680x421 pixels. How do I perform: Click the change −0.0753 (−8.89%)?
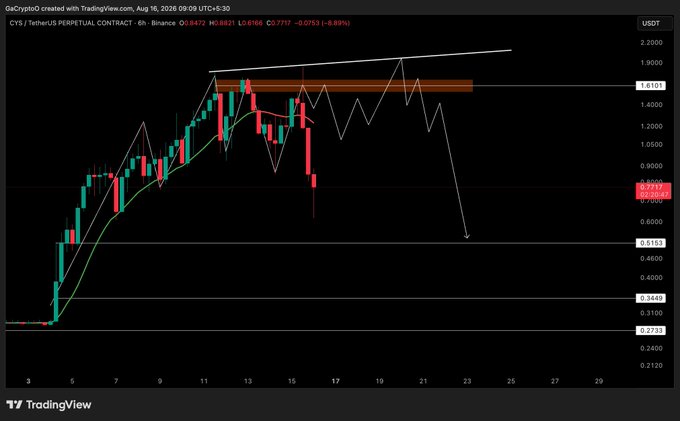pyautogui.click(x=322, y=23)
